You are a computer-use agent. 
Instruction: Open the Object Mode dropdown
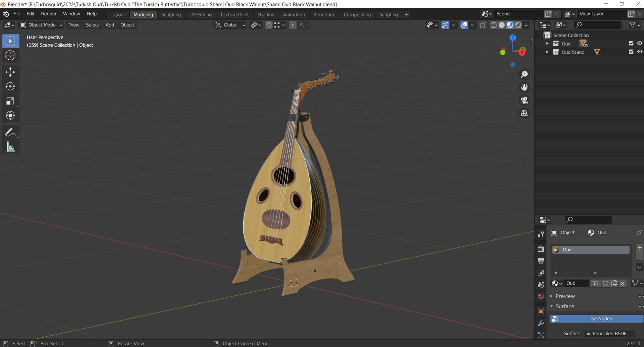click(41, 25)
